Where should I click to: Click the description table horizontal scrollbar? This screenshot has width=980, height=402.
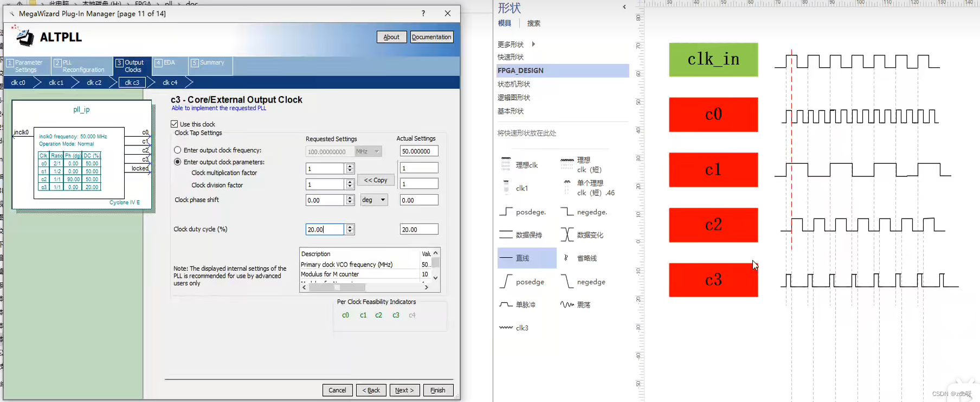(365, 288)
